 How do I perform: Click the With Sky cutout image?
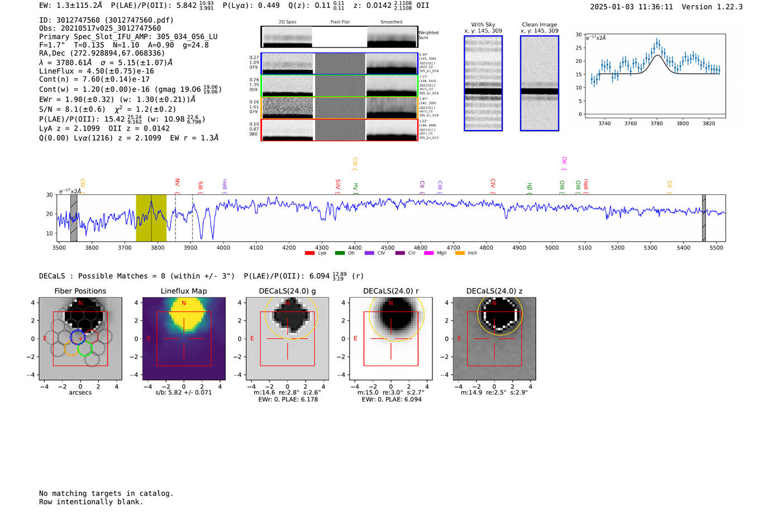point(483,83)
